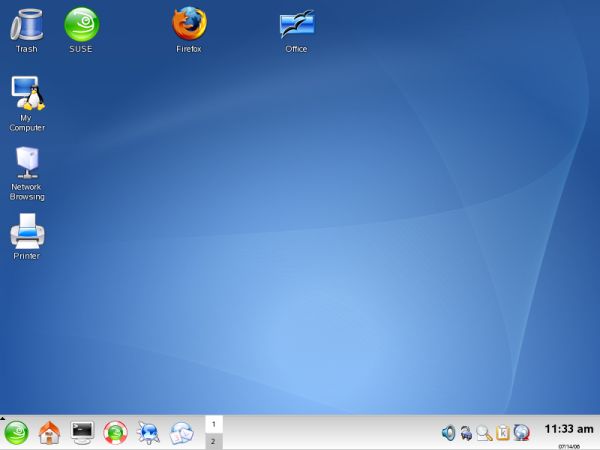Viewport: 600px width, 450px height.
Task: Open the green SUSE start menu in panel
Action: (16, 433)
